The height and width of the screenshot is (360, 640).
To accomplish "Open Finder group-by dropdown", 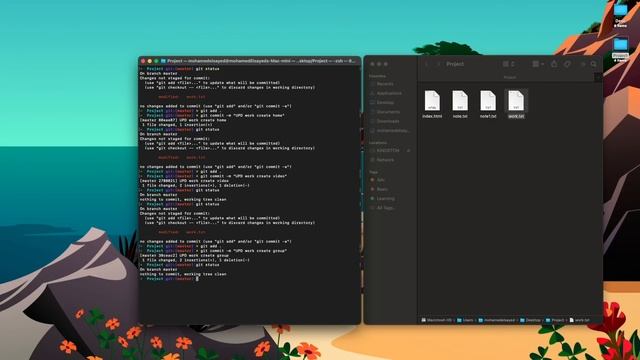I will pos(538,64).
